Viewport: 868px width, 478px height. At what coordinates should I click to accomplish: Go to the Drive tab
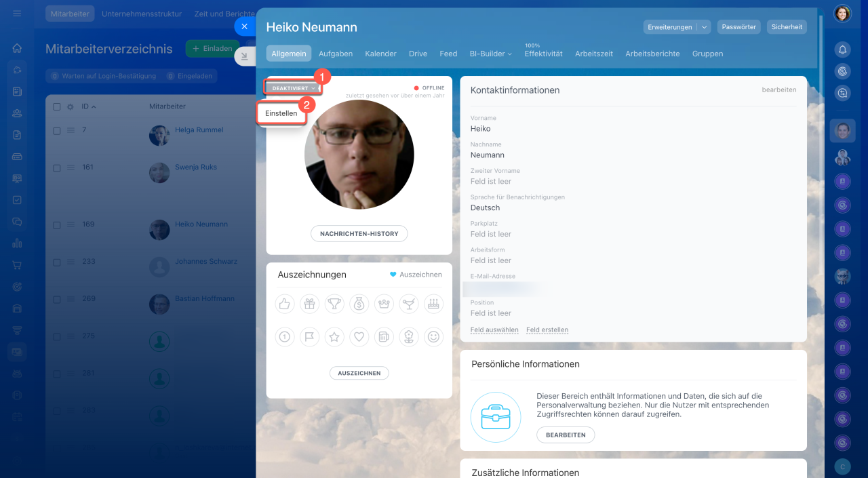pos(418,54)
